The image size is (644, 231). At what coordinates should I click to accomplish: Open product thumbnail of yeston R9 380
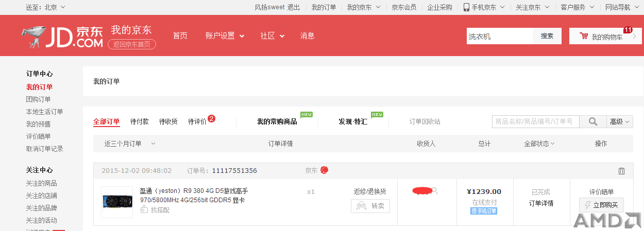pyautogui.click(x=117, y=202)
